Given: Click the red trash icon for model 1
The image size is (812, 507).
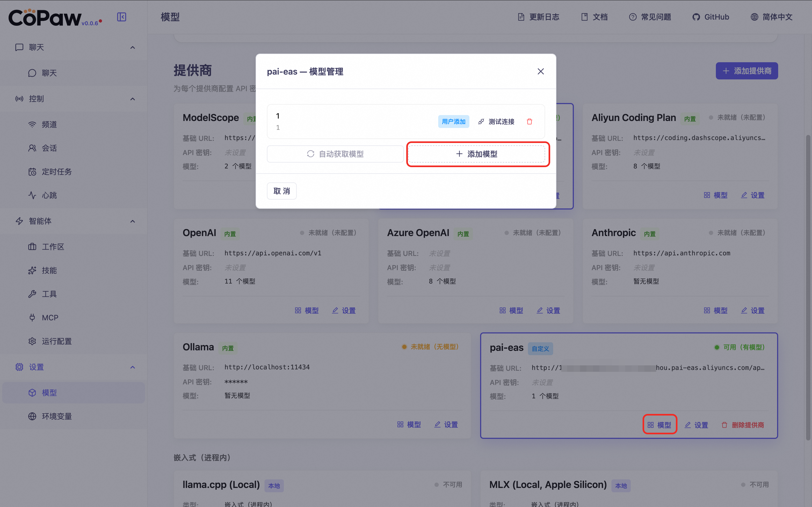Looking at the screenshot, I should pos(530,121).
